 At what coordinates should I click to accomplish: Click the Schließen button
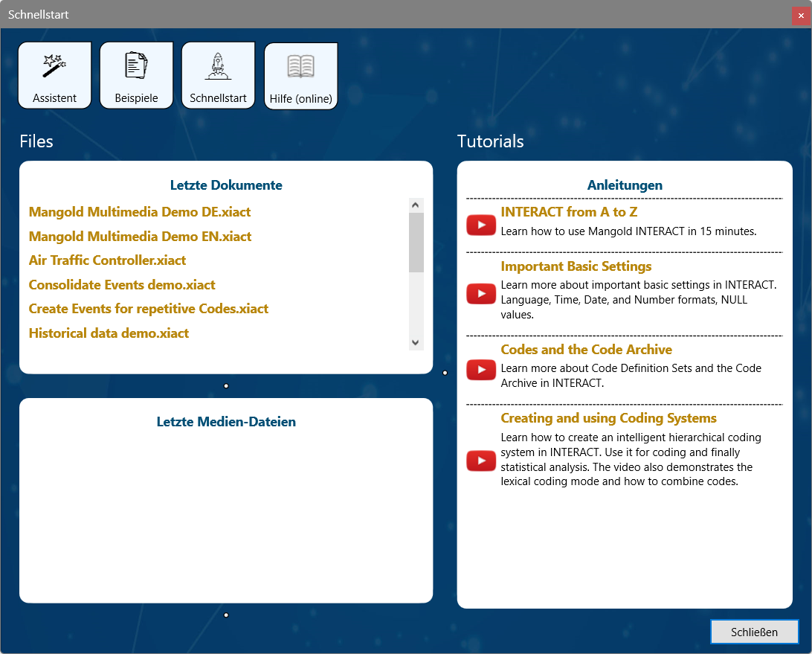click(x=754, y=632)
